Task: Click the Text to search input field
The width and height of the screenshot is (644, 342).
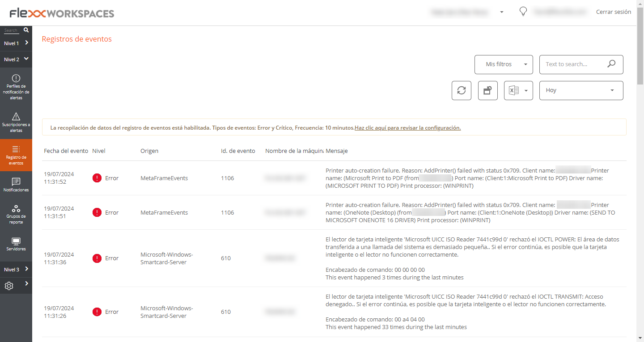Action: tap(574, 64)
